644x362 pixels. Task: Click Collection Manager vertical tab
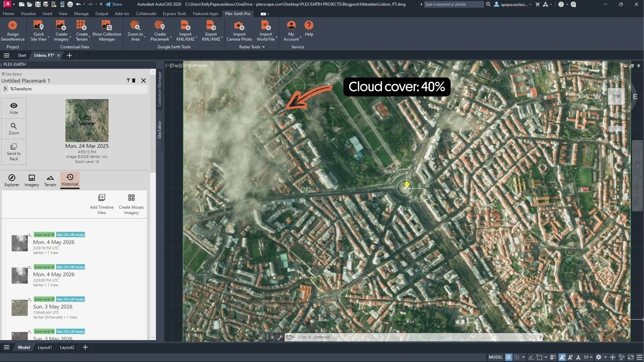(160, 89)
